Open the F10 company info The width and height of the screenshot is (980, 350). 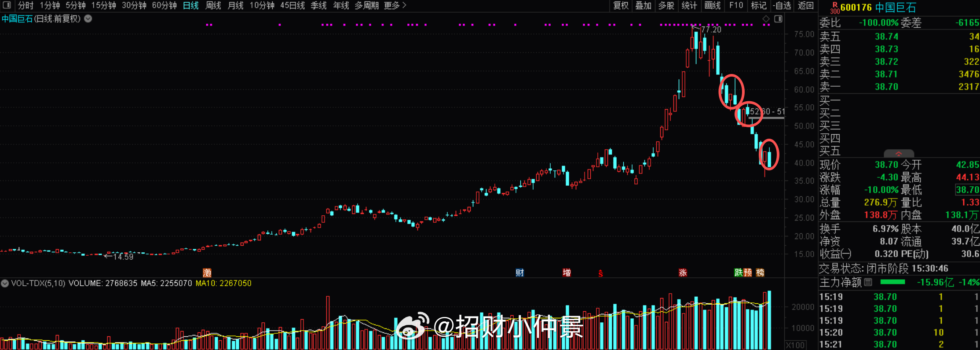(x=736, y=6)
